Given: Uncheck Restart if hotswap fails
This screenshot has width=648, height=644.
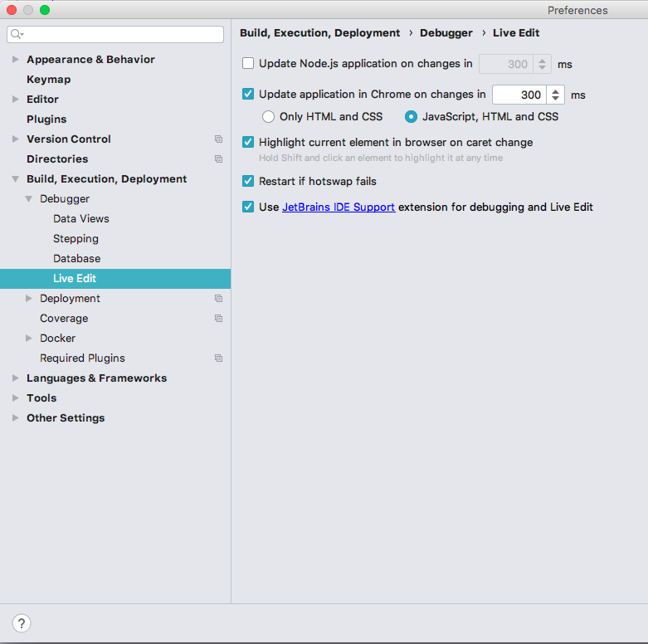Looking at the screenshot, I should [248, 181].
